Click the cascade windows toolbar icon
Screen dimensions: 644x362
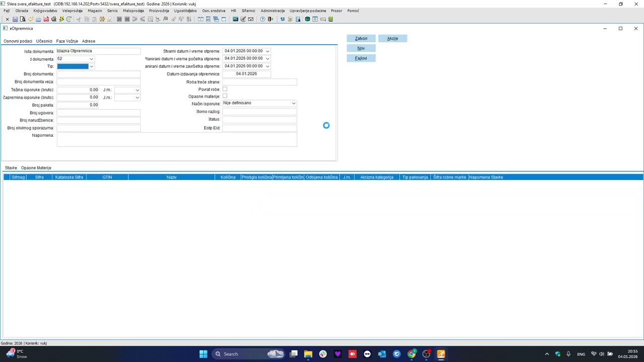coord(216,19)
